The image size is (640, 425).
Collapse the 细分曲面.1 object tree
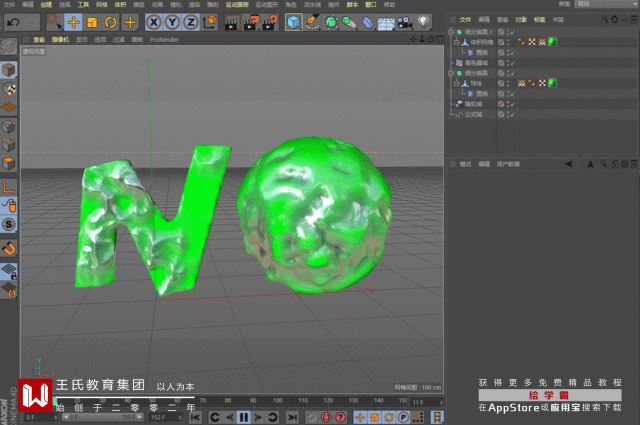451,32
